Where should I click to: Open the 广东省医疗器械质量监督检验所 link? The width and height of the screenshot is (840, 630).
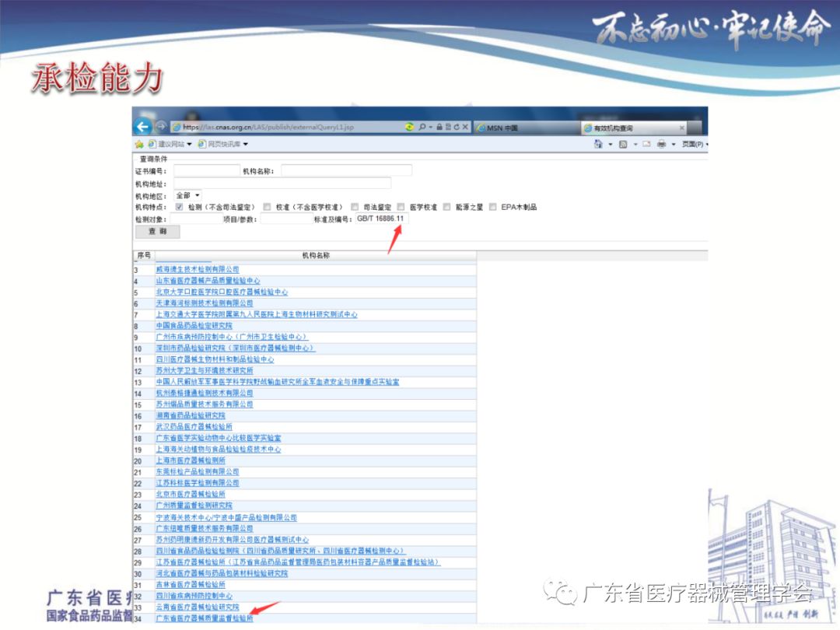pos(205,618)
